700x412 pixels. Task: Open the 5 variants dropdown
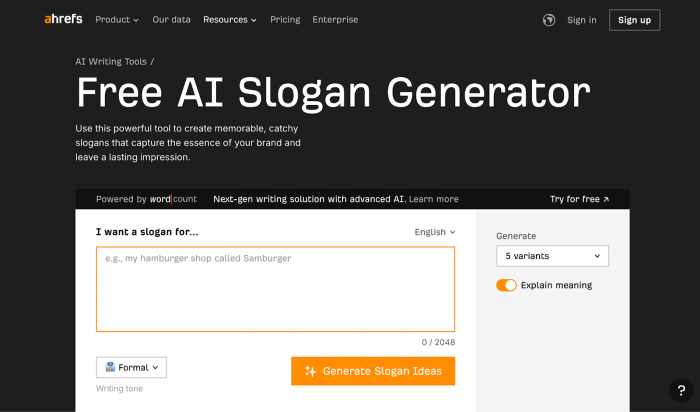click(x=552, y=256)
